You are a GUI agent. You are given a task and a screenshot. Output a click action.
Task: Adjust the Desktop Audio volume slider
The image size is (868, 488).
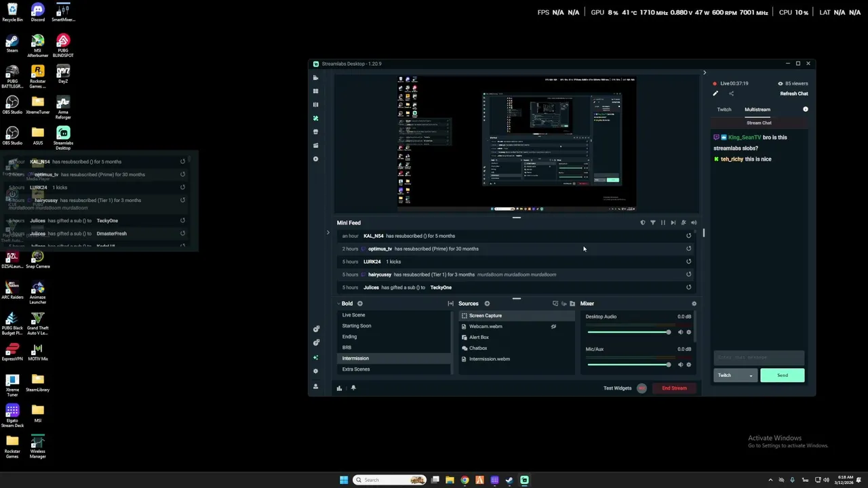(x=629, y=332)
